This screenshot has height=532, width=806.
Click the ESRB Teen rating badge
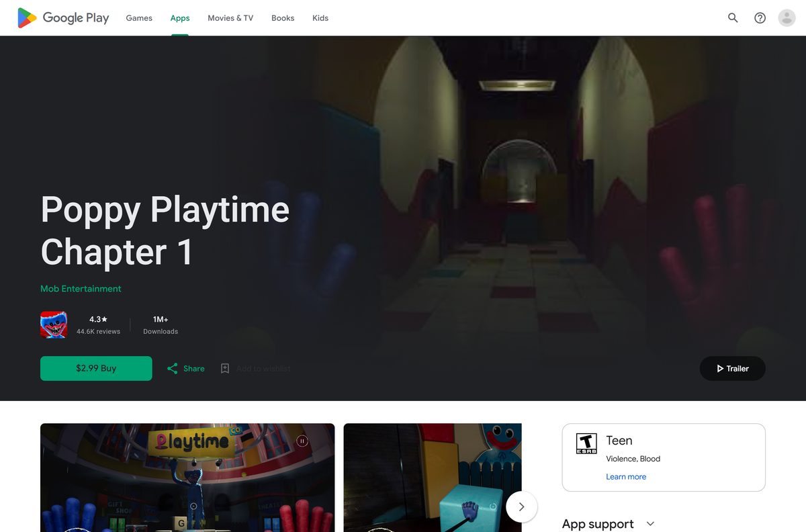tap(587, 443)
